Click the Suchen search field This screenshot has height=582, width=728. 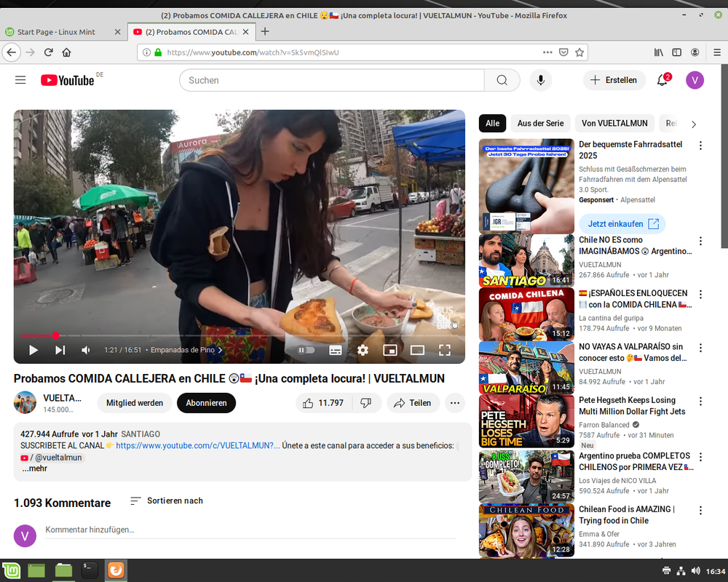tap(331, 80)
